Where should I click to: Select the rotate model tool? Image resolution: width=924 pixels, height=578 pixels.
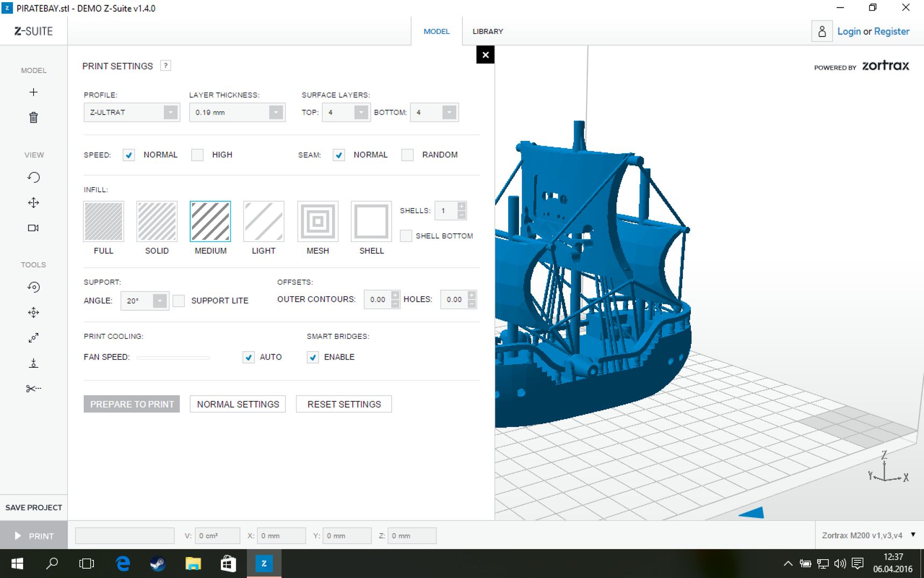(33, 287)
